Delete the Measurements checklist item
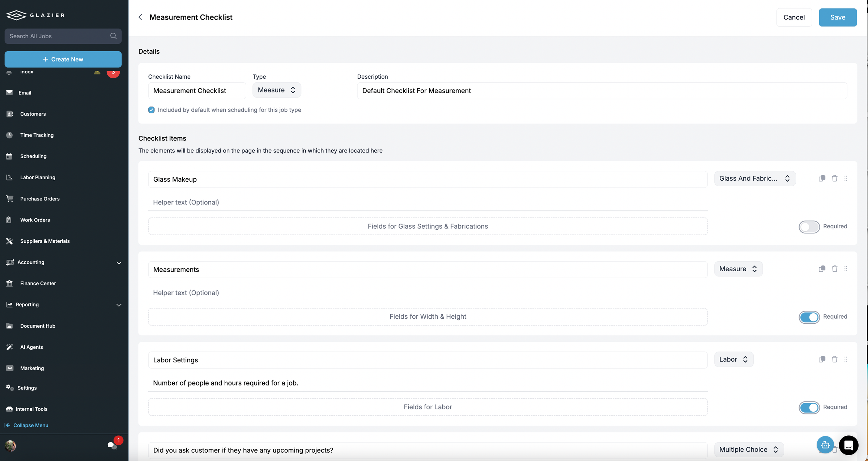The image size is (868, 461). tap(835, 269)
